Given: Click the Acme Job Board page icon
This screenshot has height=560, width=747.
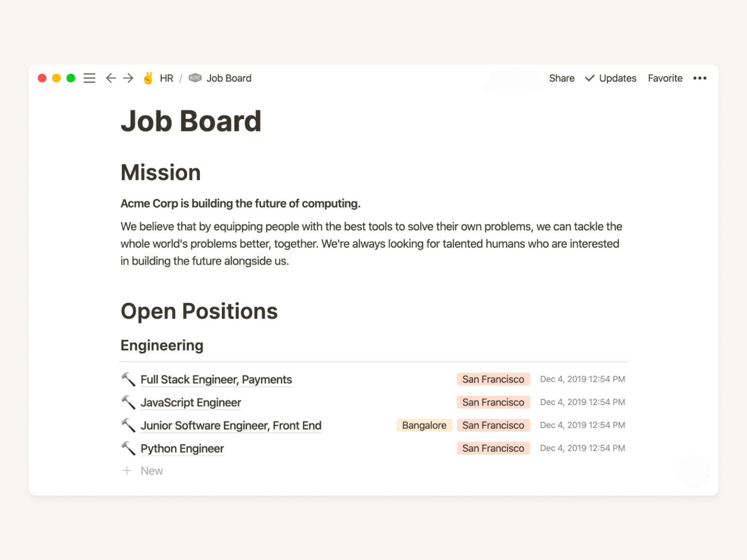Looking at the screenshot, I should [x=195, y=78].
